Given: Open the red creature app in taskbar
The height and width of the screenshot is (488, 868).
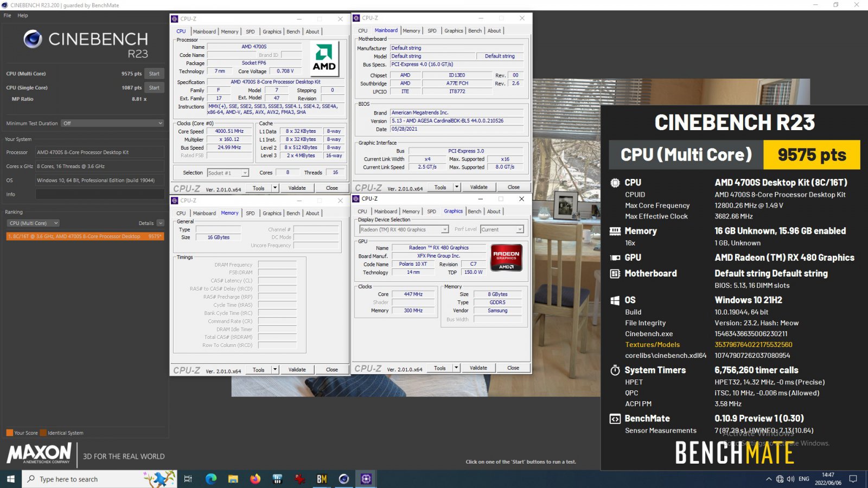Looking at the screenshot, I should (299, 479).
